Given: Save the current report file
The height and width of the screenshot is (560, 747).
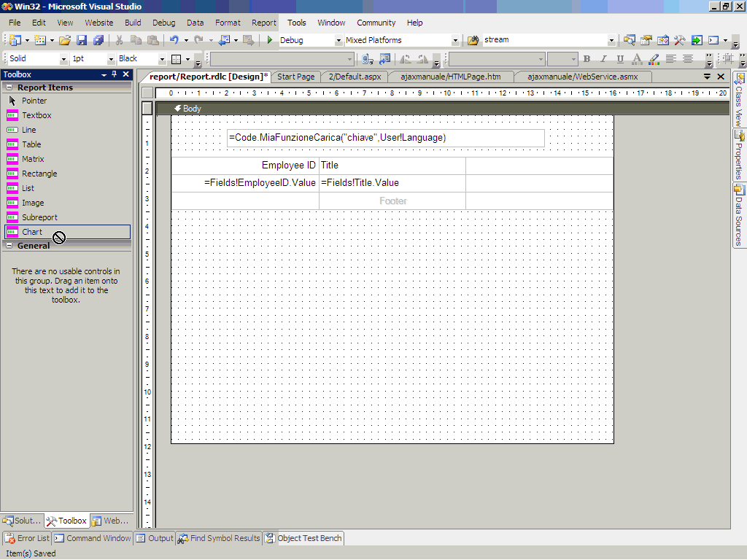Looking at the screenshot, I should (82, 41).
